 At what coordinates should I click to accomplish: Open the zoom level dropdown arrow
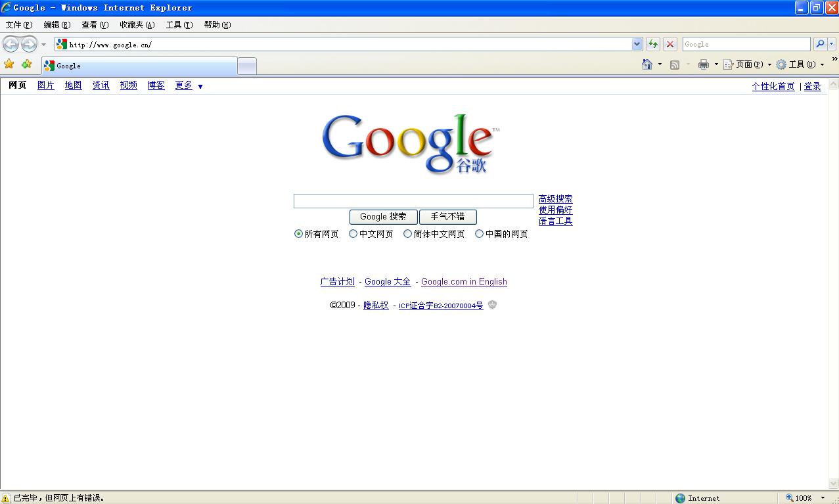(x=824, y=498)
